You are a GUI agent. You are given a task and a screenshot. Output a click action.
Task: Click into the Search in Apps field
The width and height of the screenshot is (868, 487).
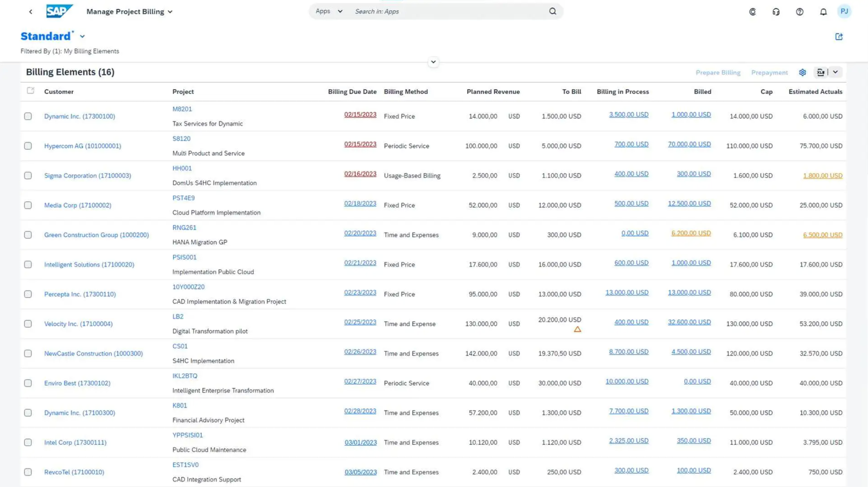pyautogui.click(x=448, y=11)
